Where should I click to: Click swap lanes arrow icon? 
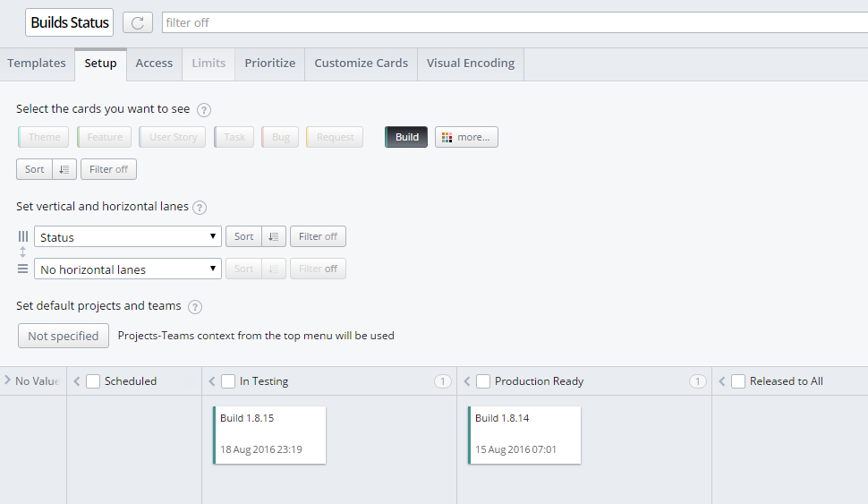(x=23, y=252)
